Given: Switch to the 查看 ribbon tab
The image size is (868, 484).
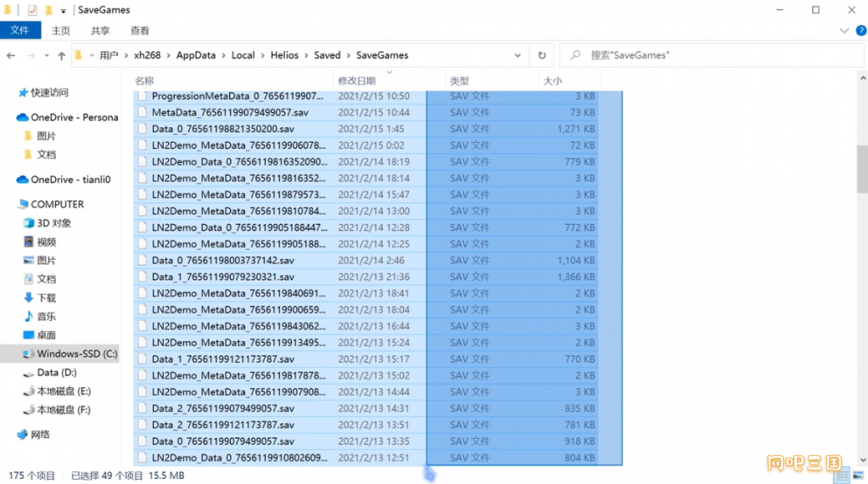Looking at the screenshot, I should point(139,31).
